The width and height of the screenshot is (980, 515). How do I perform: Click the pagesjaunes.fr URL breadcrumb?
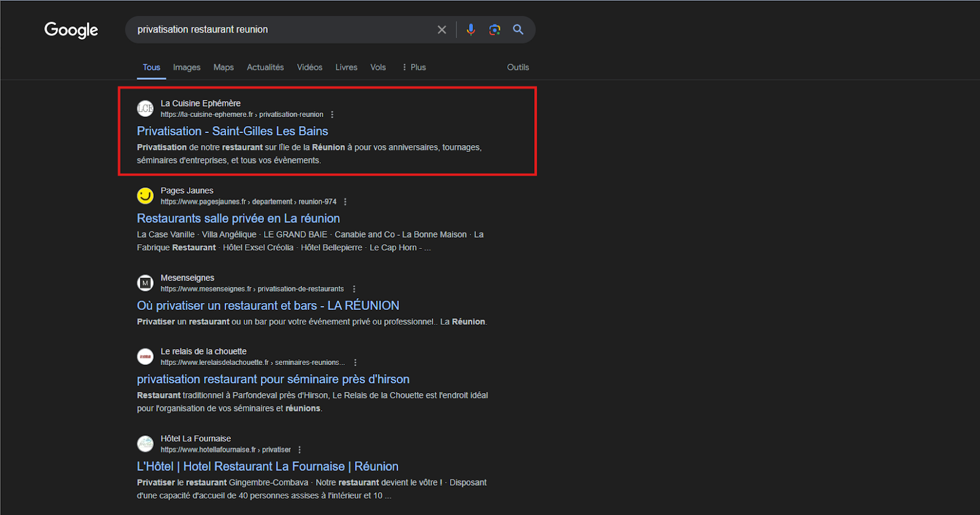(249, 201)
